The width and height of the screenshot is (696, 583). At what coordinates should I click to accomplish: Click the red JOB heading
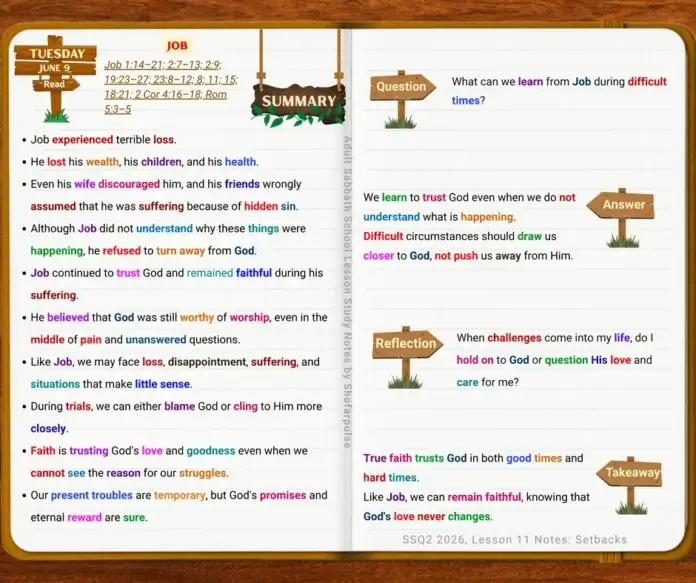tap(177, 45)
